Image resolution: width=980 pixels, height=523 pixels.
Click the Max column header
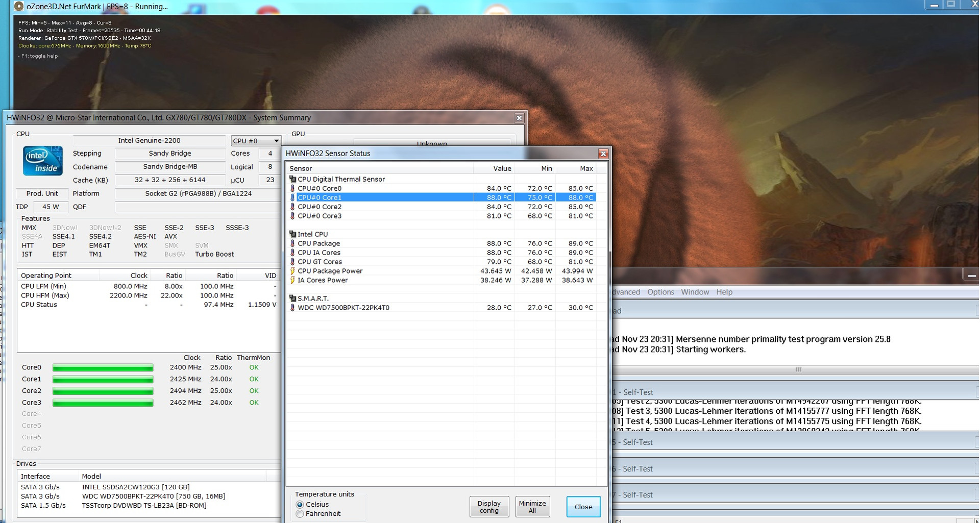(575, 168)
